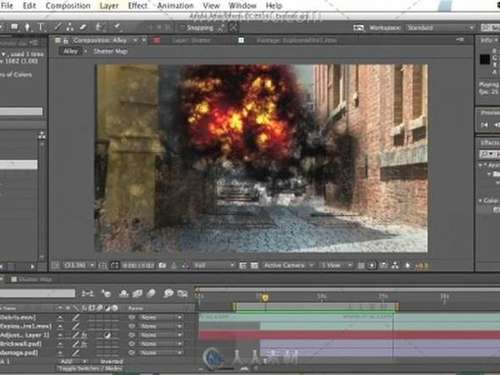Click the first-frame button in Preview panel
The width and height of the screenshot is (500, 375).
(x=484, y=125)
